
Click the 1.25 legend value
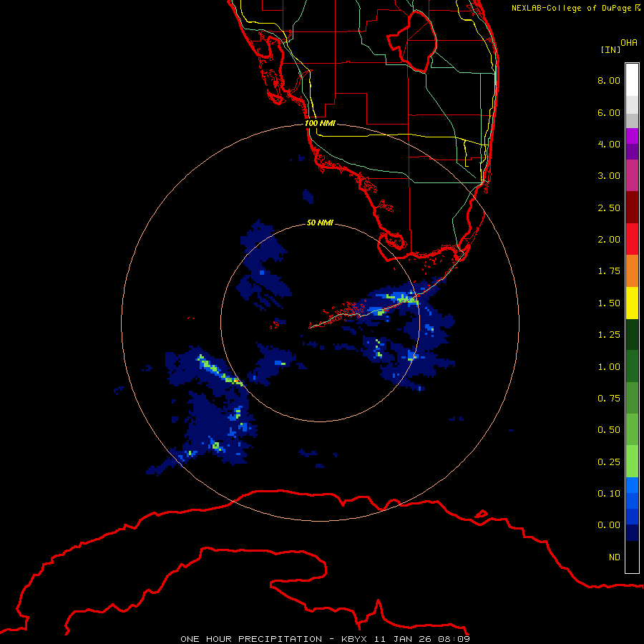click(609, 335)
